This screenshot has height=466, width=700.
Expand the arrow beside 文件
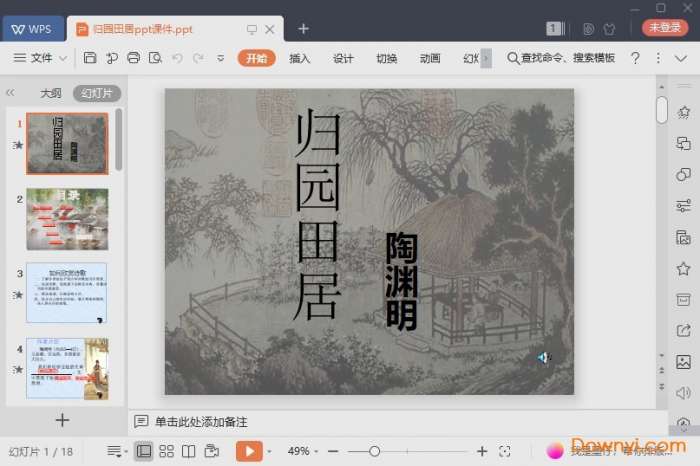click(63, 58)
